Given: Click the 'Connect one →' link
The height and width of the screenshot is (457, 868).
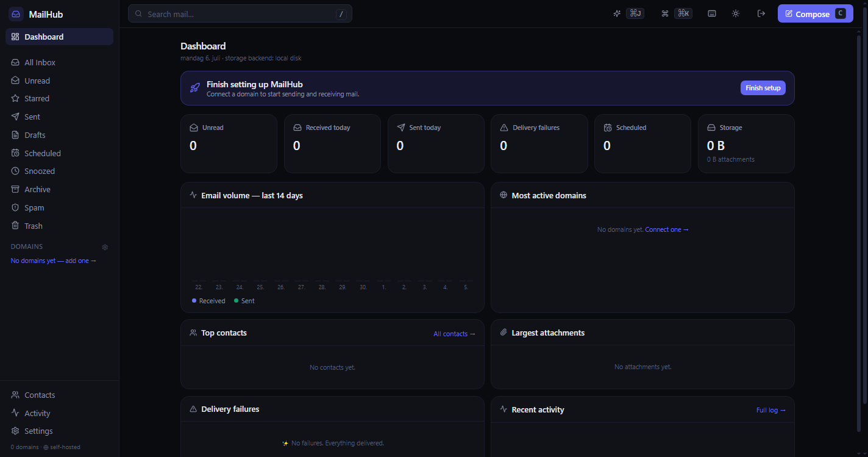Looking at the screenshot, I should [x=667, y=229].
